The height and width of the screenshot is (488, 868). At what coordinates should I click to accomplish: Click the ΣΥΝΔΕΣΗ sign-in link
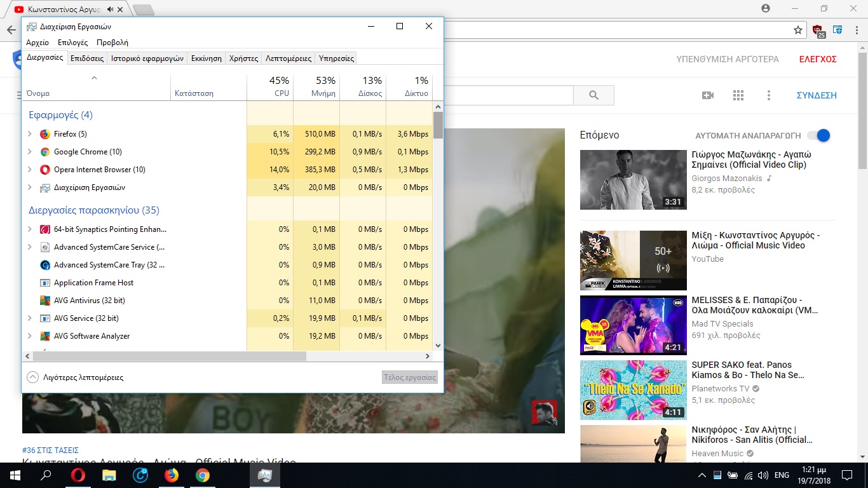[x=817, y=95]
